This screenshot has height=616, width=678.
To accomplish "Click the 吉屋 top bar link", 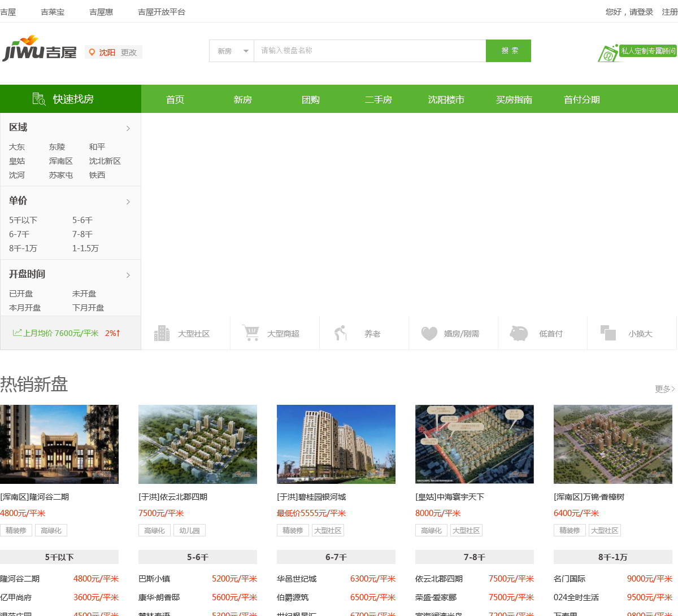I will pos(8,12).
